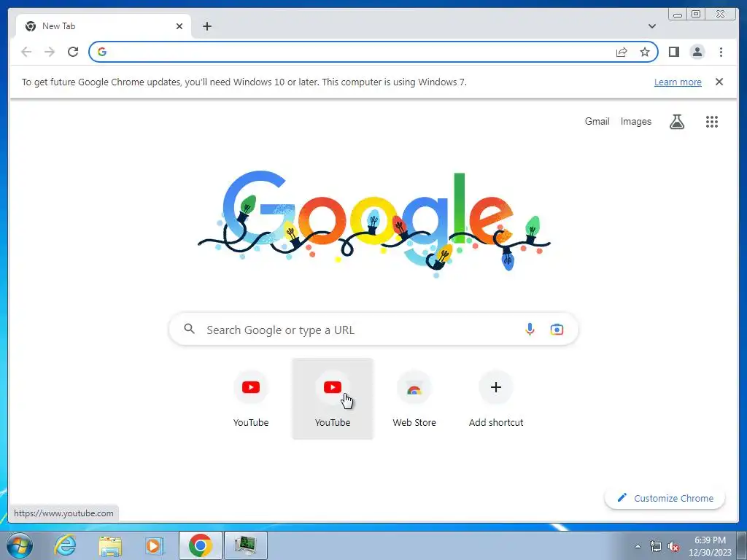
Task: Open the taskbar clock and date
Action: [x=710, y=546]
